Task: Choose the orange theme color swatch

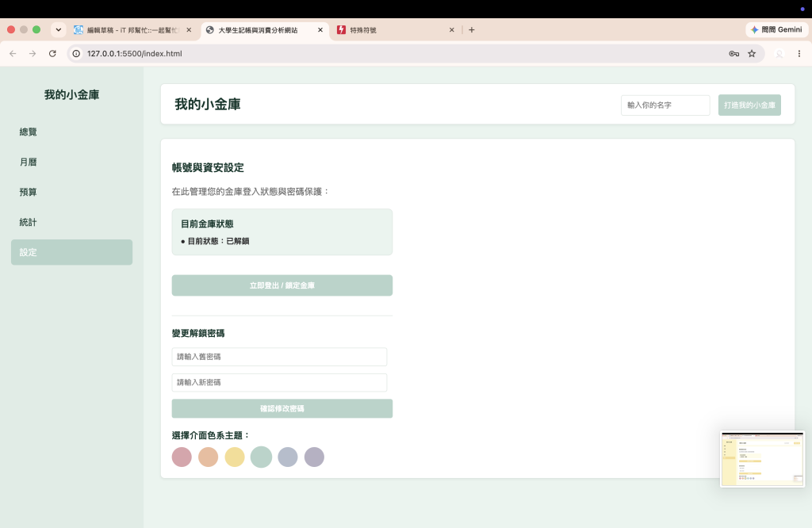Action: [x=209, y=457]
